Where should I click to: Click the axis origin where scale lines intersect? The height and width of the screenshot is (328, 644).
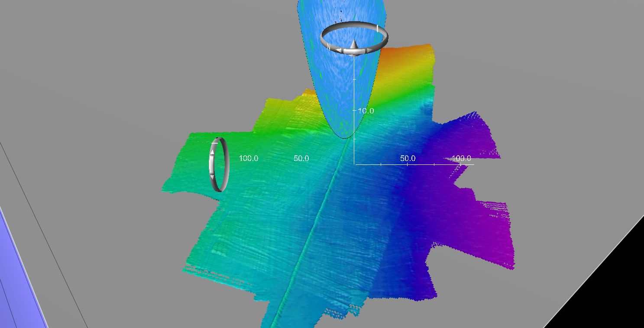point(355,165)
